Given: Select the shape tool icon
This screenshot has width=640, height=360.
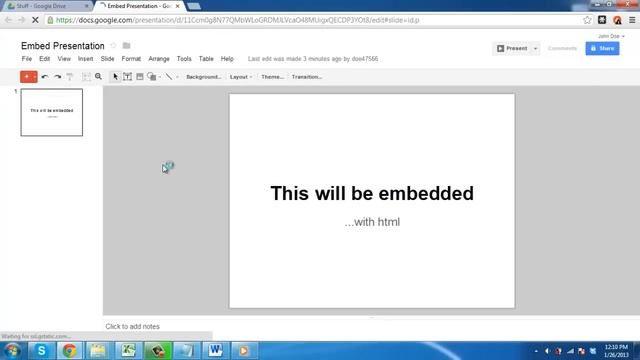Looking at the screenshot, I should click(x=151, y=77).
